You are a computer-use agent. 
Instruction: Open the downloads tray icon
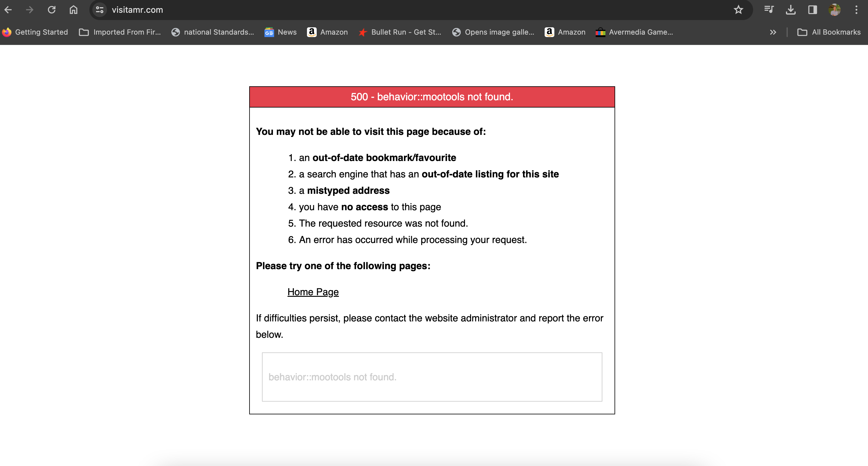(x=790, y=10)
